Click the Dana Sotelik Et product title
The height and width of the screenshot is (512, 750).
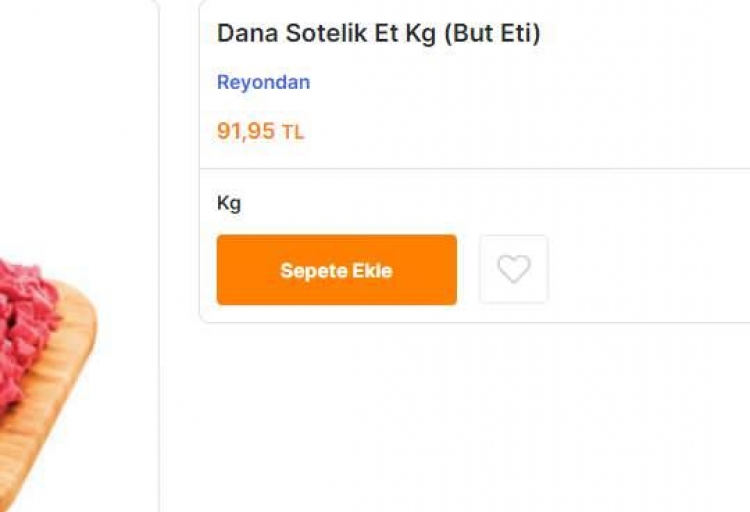[378, 33]
